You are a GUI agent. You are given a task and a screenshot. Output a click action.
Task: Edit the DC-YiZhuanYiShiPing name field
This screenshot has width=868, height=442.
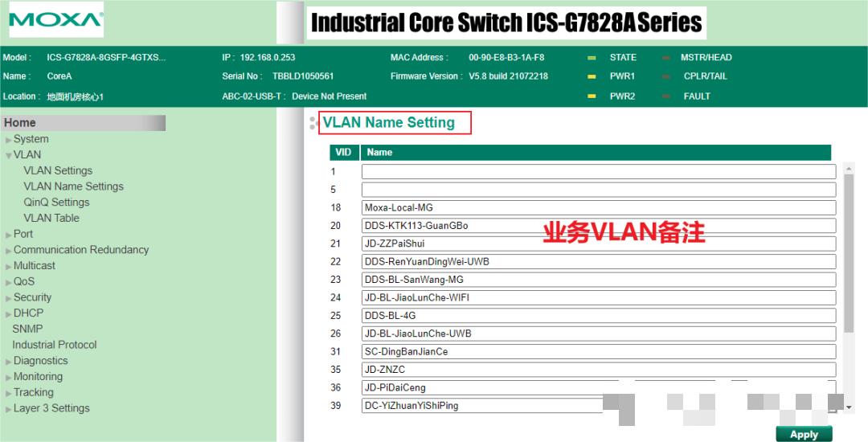(599, 406)
